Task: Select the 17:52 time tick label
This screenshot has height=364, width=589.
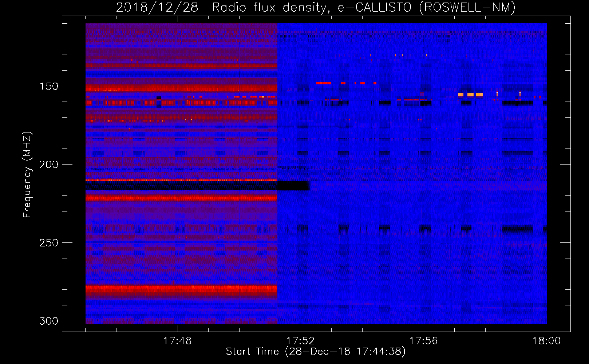Action: [x=300, y=341]
